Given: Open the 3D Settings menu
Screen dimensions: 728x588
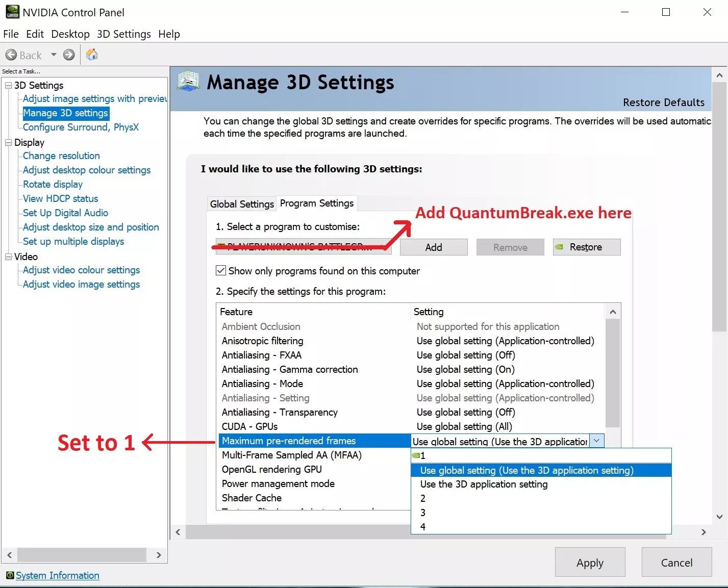Looking at the screenshot, I should tap(124, 34).
